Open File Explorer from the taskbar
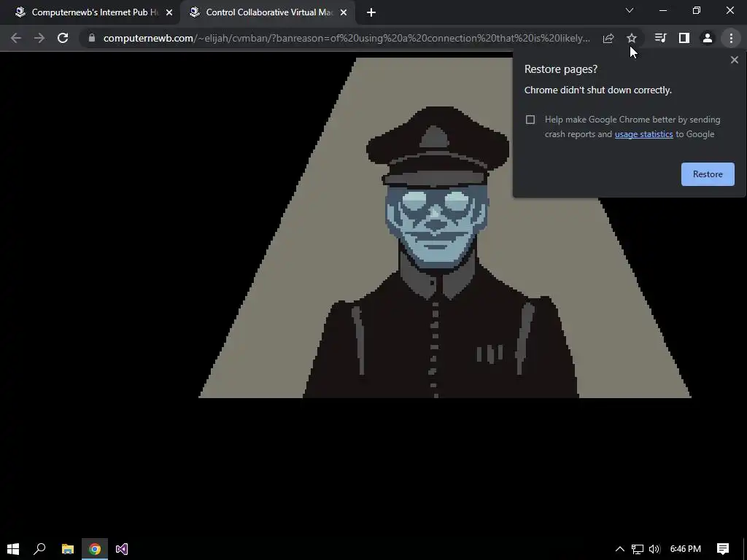 click(68, 549)
